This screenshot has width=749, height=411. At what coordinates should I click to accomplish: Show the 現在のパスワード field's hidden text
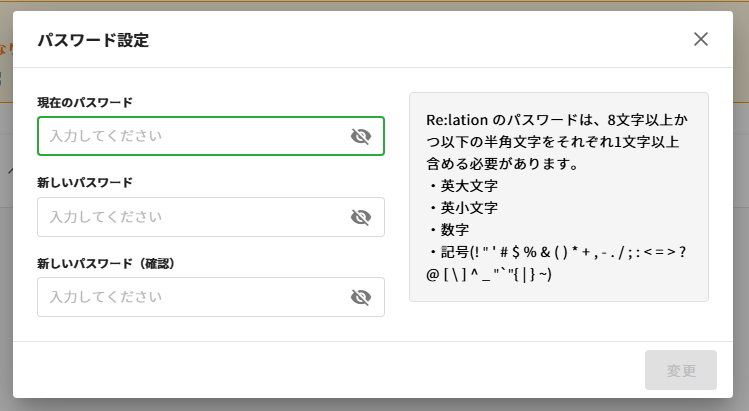click(361, 137)
